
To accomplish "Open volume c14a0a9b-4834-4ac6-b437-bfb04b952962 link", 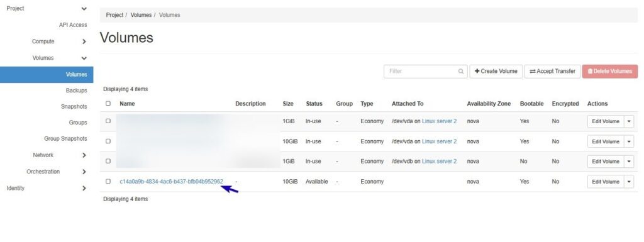I will [x=171, y=181].
